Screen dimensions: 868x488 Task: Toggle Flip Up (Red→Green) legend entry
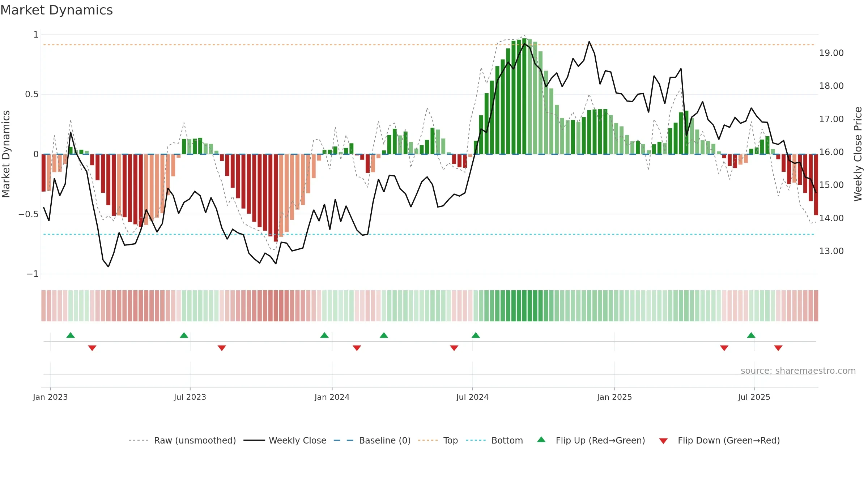click(591, 441)
